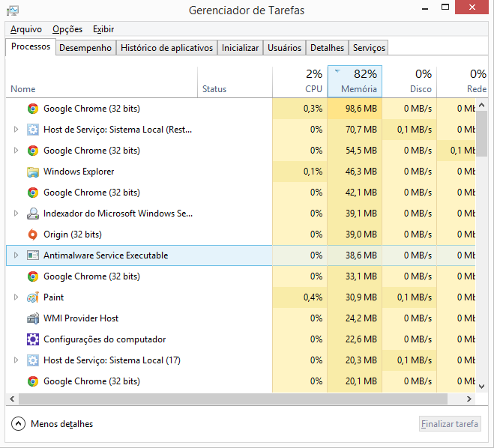Image resolution: width=494 pixels, height=448 pixels.
Task: Click the vertical scrollbar thumb
Action: [x=481, y=134]
